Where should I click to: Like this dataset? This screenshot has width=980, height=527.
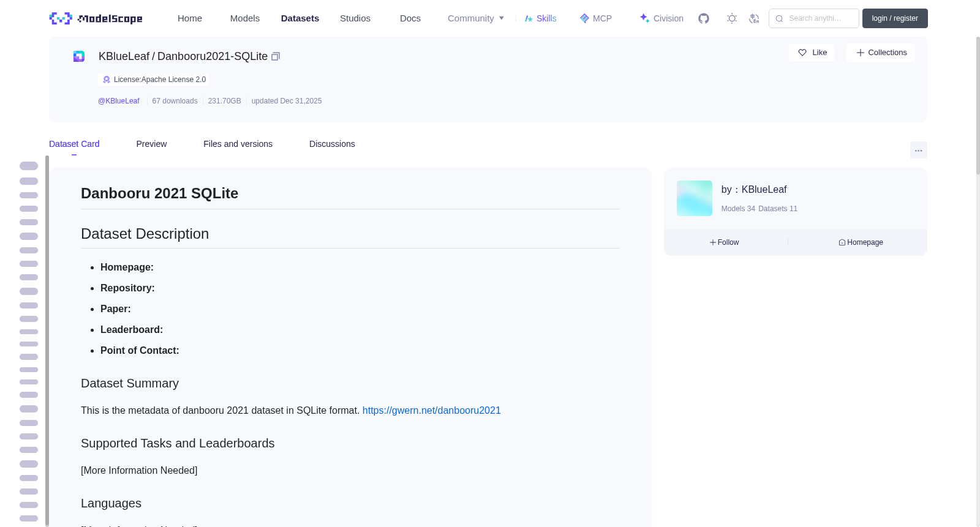click(x=812, y=53)
